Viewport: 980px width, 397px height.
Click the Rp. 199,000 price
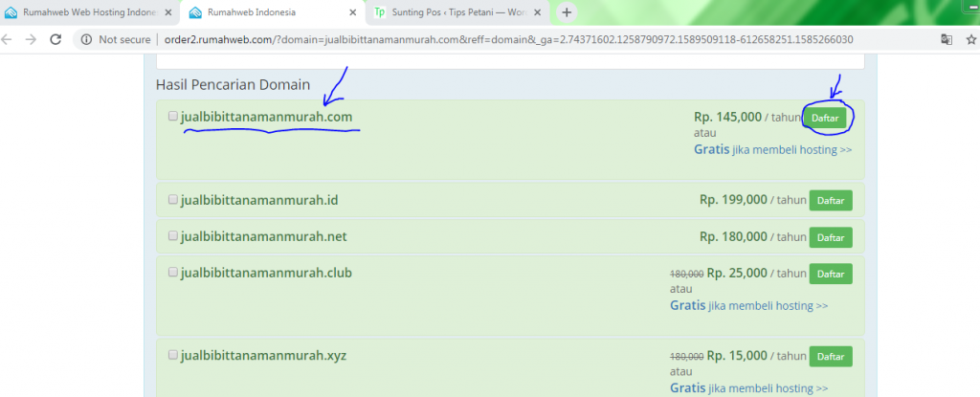coord(733,200)
